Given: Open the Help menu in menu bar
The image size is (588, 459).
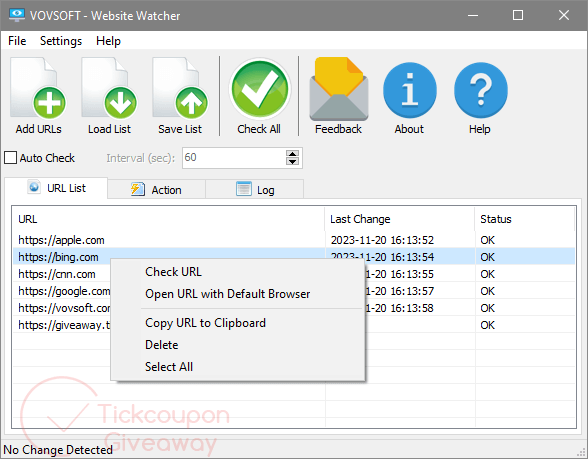Looking at the screenshot, I should (x=108, y=40).
